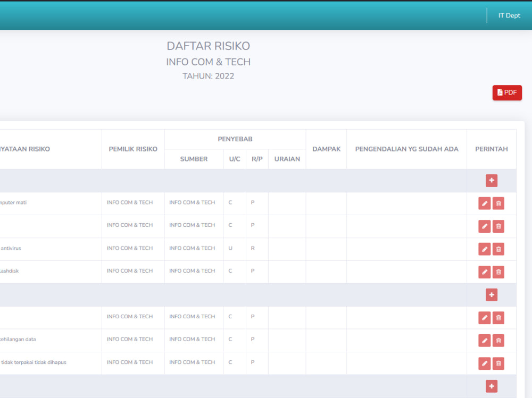Select the 'R' value in antivirus row

tap(253, 248)
